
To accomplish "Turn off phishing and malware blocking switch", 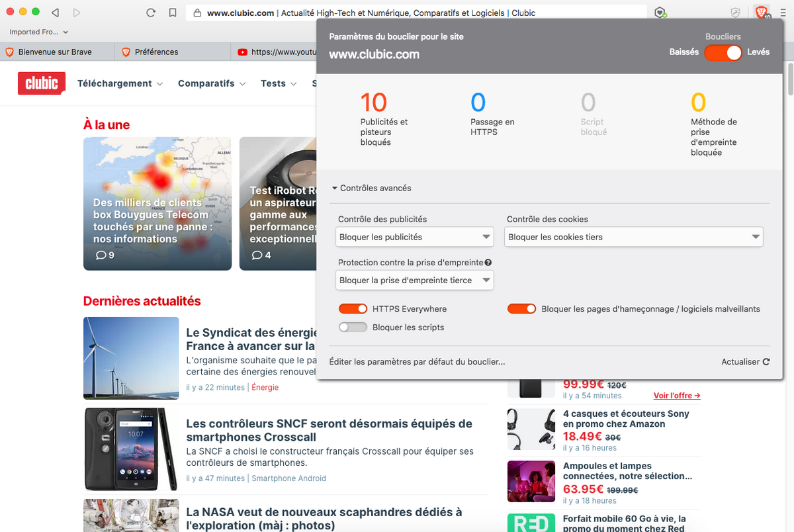I will (521, 309).
